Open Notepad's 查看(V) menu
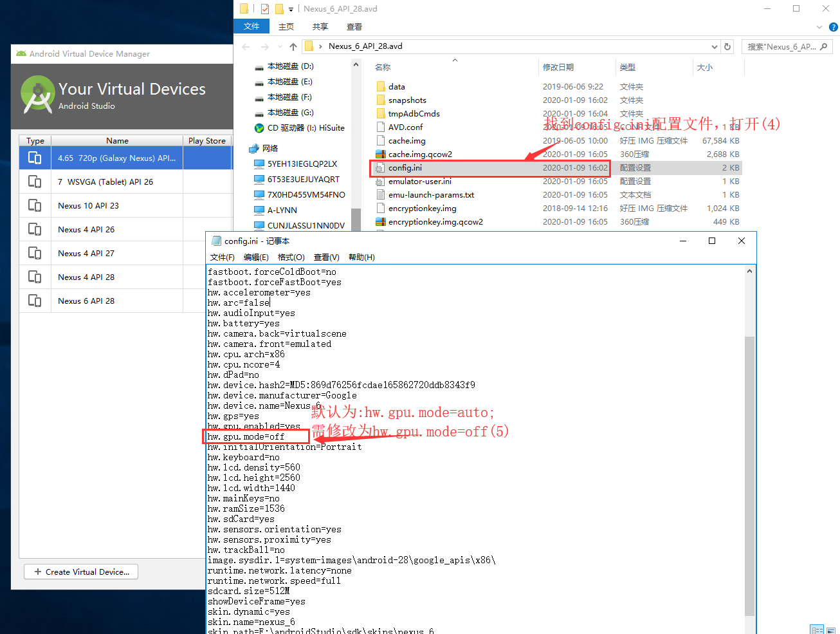Image resolution: width=840 pixels, height=634 pixels. 327,257
